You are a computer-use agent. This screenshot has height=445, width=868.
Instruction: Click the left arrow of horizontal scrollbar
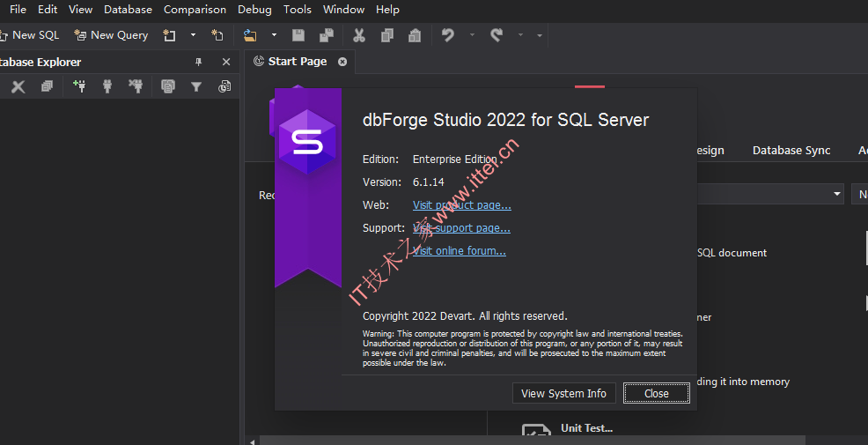point(253,441)
